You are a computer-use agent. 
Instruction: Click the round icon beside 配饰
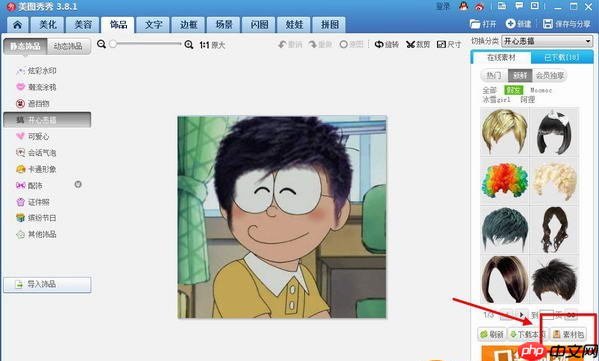click(x=78, y=185)
